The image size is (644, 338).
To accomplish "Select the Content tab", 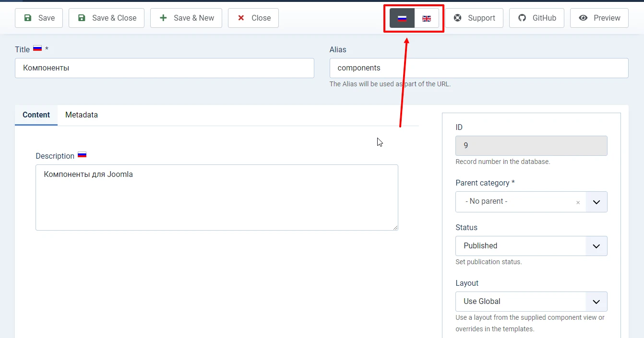I will click(x=36, y=115).
